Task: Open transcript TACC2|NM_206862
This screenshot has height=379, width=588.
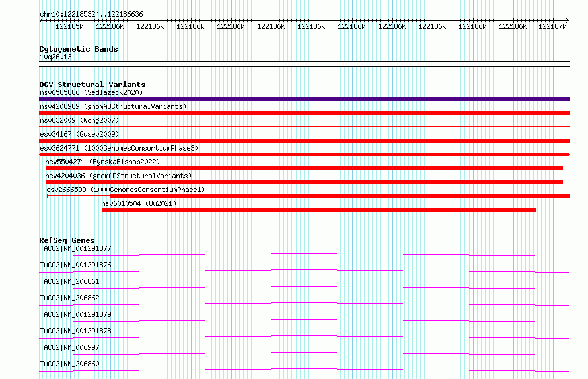Action: [69, 298]
